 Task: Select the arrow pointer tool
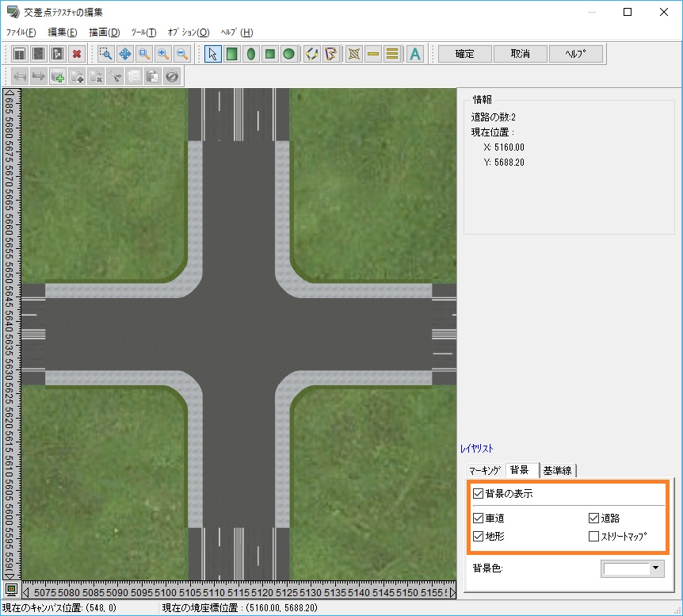[212, 54]
